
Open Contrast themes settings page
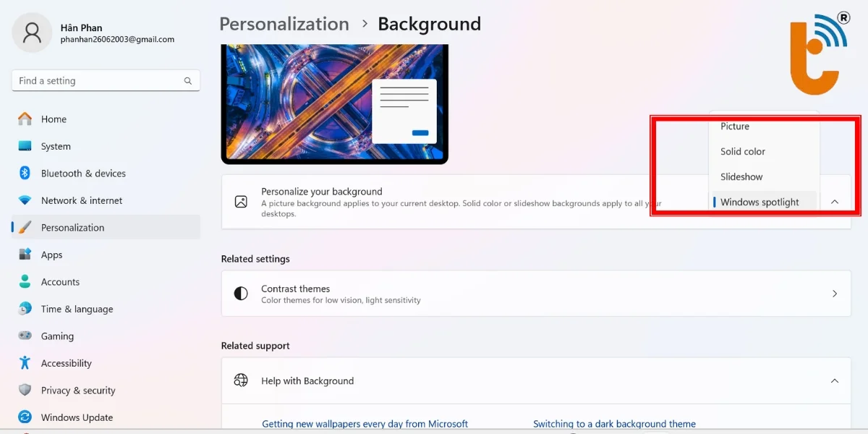pos(536,294)
